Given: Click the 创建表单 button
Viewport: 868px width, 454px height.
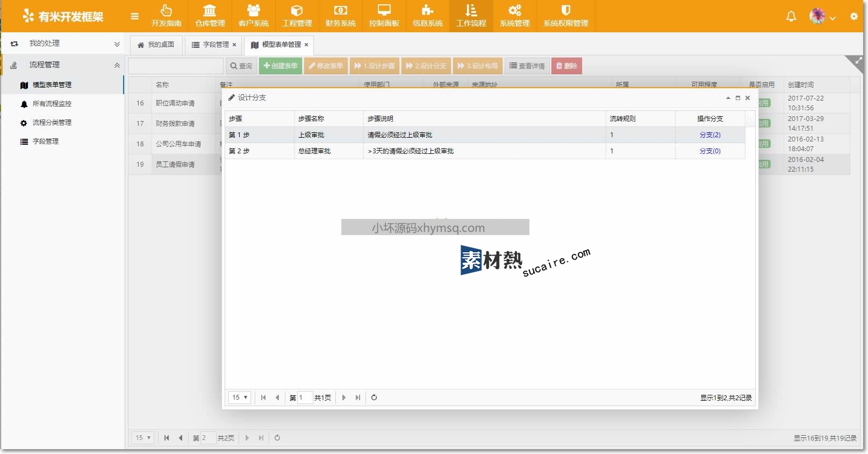Looking at the screenshot, I should tap(280, 66).
